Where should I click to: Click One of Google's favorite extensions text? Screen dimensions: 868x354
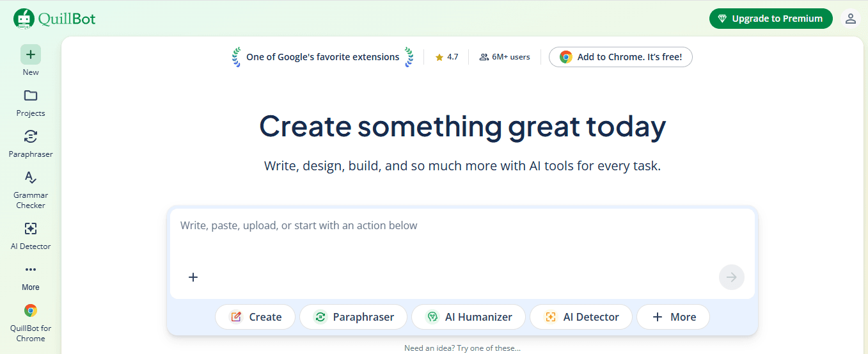click(x=322, y=57)
